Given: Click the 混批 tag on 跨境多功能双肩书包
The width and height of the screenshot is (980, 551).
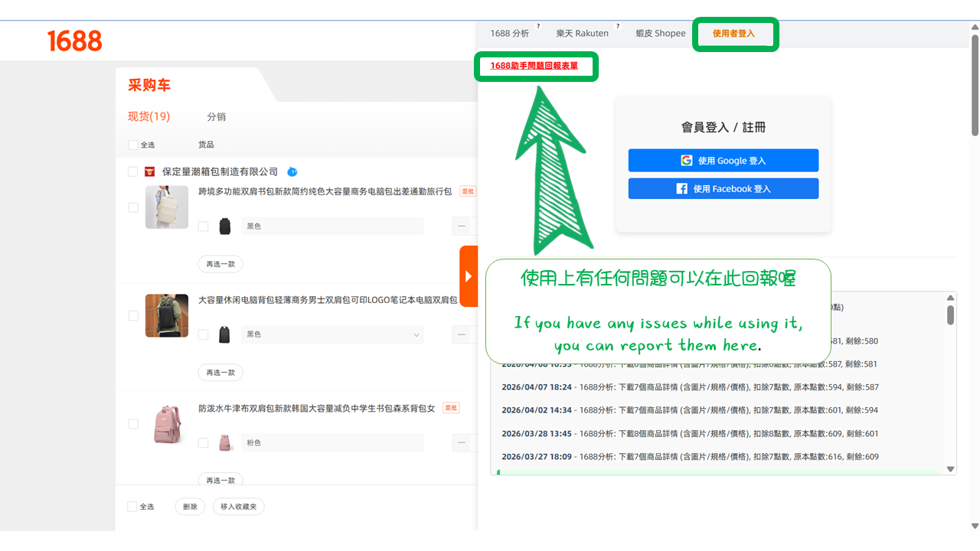Looking at the screenshot, I should click(468, 191).
